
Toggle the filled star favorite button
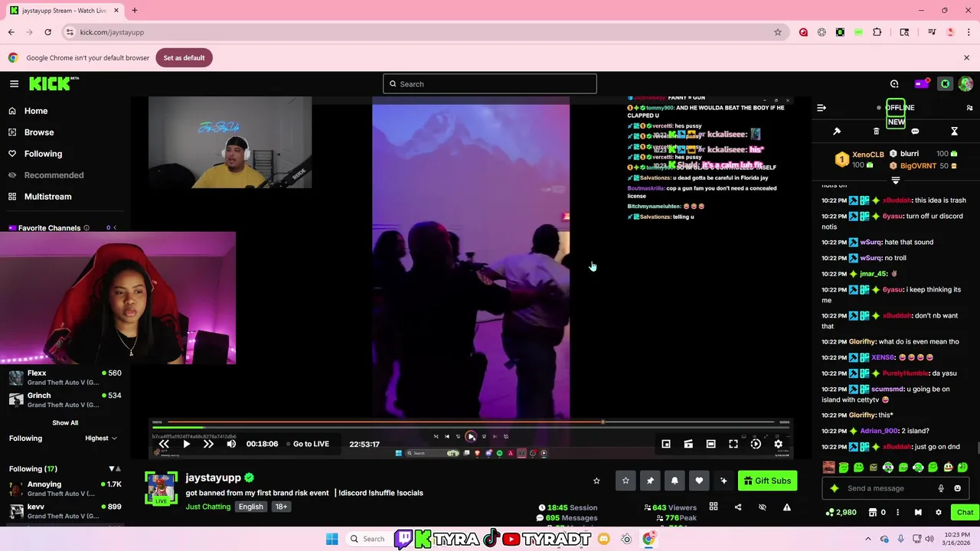click(626, 481)
